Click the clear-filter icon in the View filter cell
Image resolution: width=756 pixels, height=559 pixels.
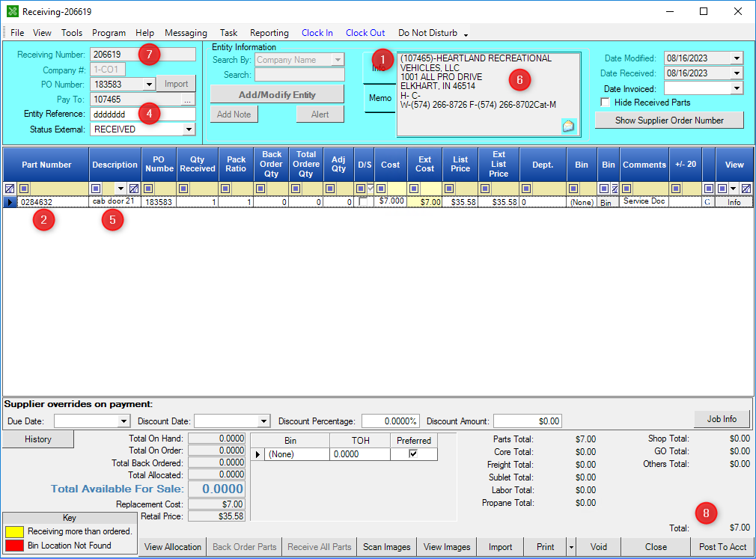click(746, 189)
